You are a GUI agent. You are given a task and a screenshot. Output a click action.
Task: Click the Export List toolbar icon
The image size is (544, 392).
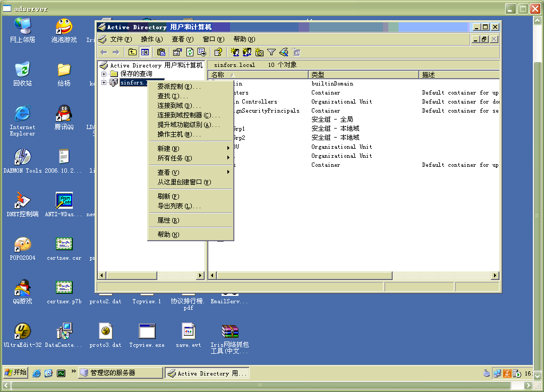[x=202, y=52]
